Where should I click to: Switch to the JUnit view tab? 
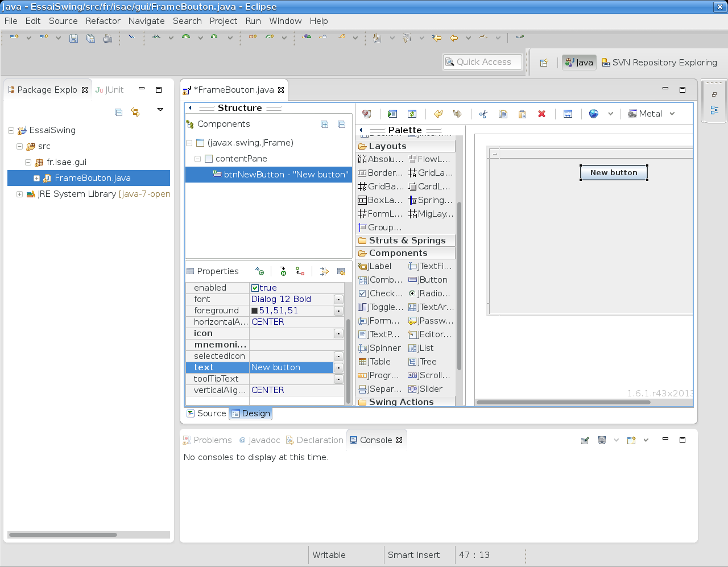pos(110,90)
